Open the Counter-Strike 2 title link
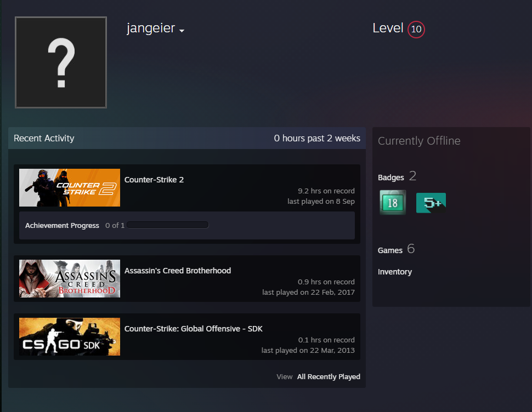This screenshot has width=532, height=412. click(154, 180)
